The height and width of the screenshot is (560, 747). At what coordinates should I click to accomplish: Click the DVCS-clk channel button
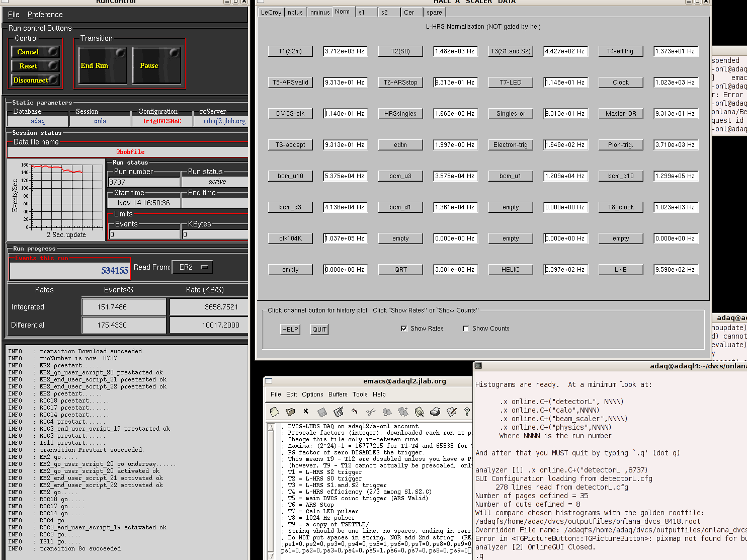(290, 113)
